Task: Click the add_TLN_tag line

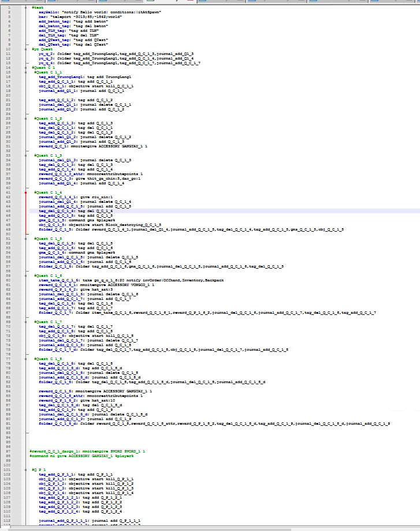Action: coord(69,31)
